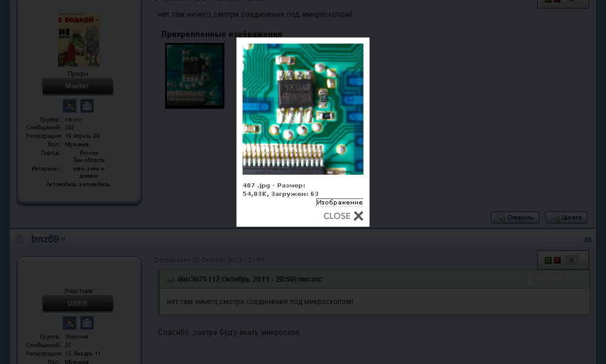Click the user icon above Группа: Master
This screenshot has width=606, height=364.
click(x=70, y=105)
